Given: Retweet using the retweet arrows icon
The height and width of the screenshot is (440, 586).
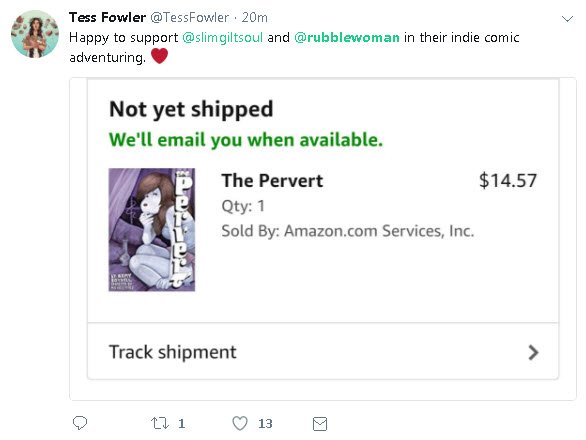Looking at the screenshot, I should click(x=160, y=424).
